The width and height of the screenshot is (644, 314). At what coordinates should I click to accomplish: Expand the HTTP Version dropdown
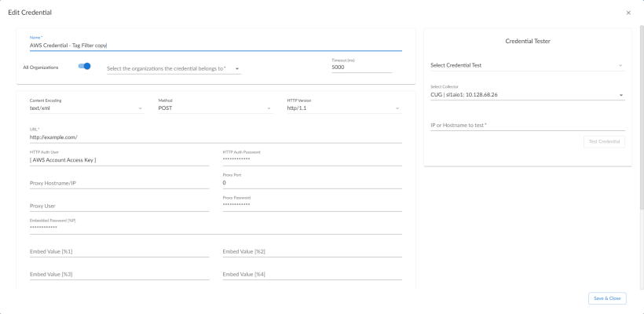[x=344, y=108]
